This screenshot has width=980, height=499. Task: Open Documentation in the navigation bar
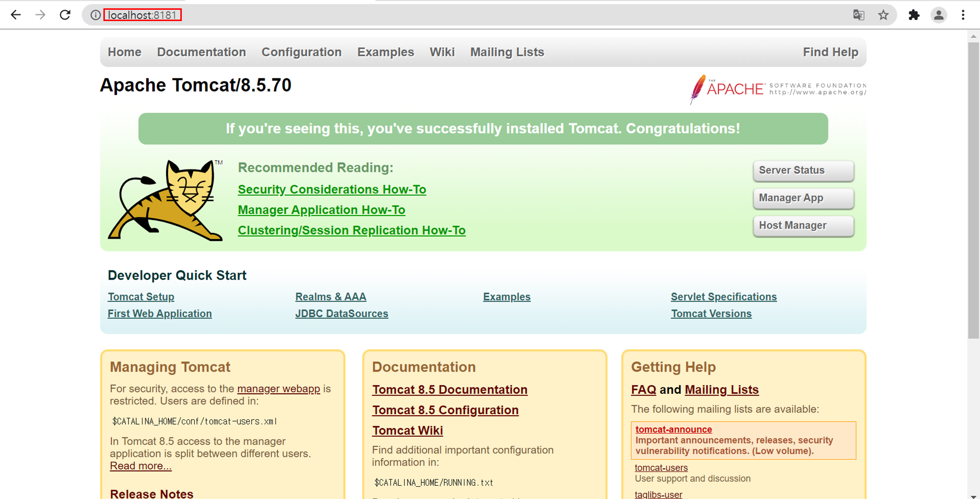201,52
